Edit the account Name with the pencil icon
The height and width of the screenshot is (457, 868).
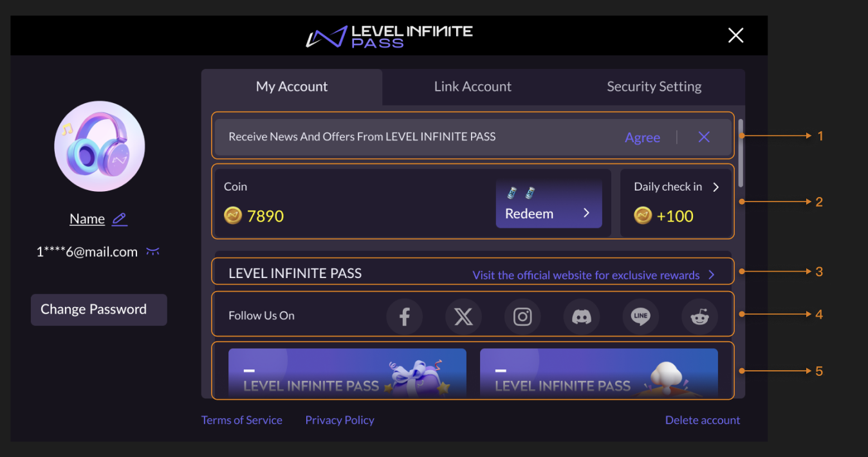(119, 219)
